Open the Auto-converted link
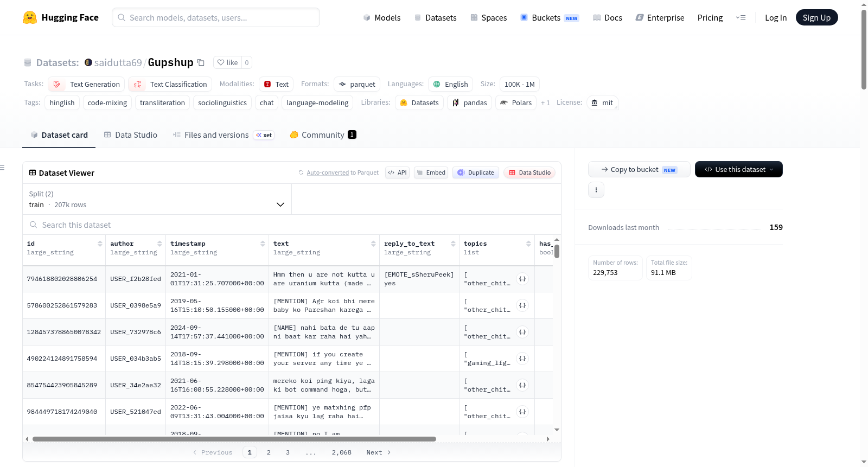 328,172
